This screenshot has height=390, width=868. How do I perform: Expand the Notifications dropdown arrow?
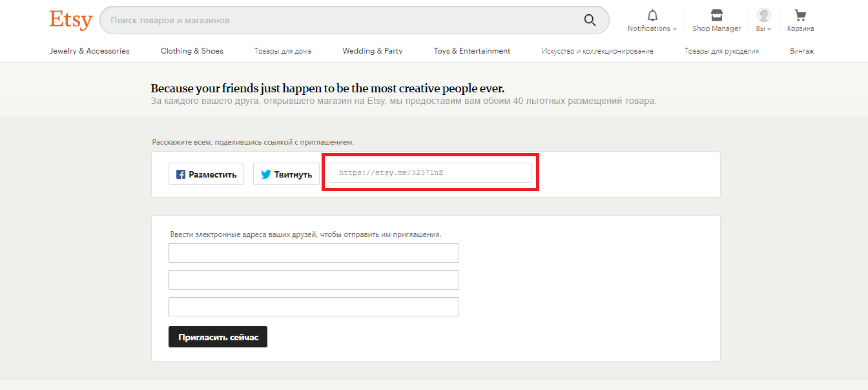(675, 29)
